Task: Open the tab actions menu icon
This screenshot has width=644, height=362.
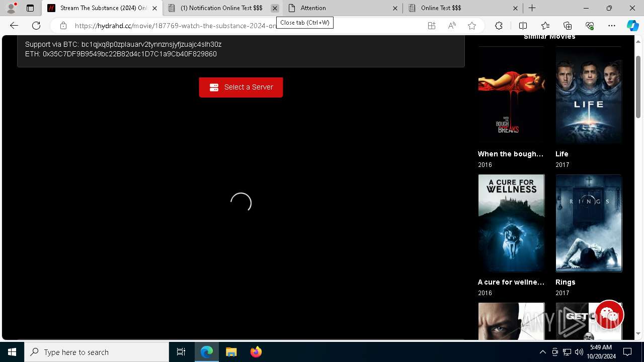Action: pos(30,8)
